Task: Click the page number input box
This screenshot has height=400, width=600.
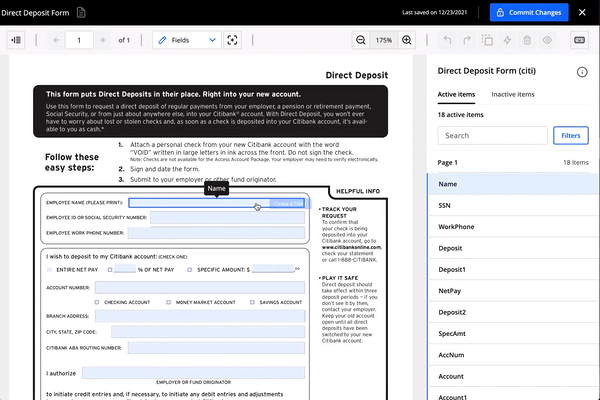Action: coord(79,40)
